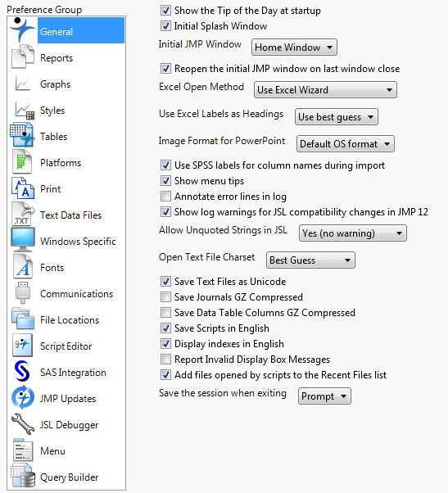Go to Platforms preferences
The height and width of the screenshot is (493, 448).
(61, 162)
